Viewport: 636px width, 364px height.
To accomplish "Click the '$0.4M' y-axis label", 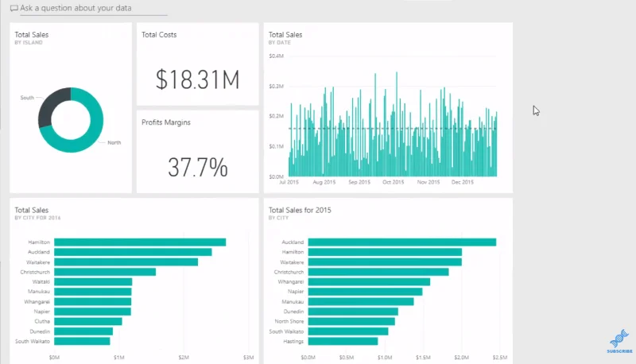I will [x=276, y=56].
